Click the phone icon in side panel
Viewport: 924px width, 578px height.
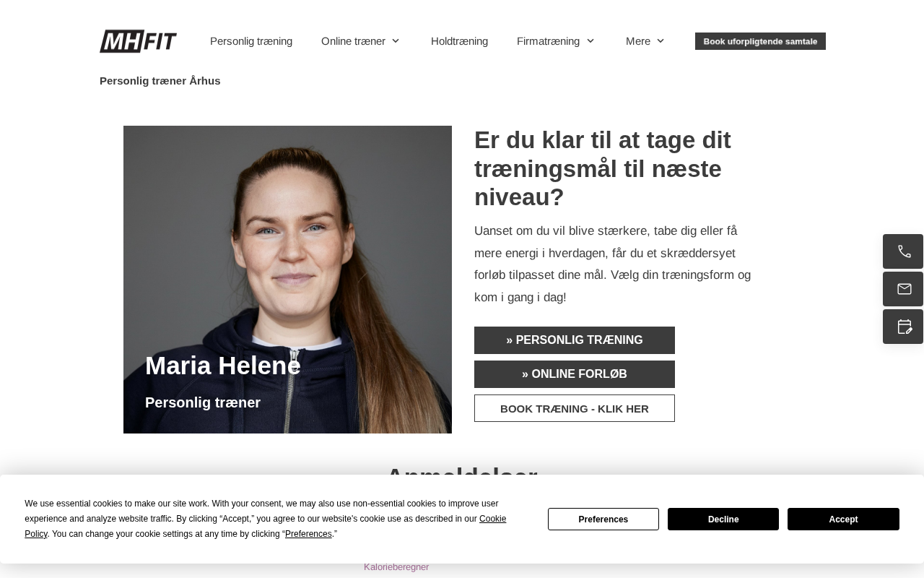click(x=903, y=251)
